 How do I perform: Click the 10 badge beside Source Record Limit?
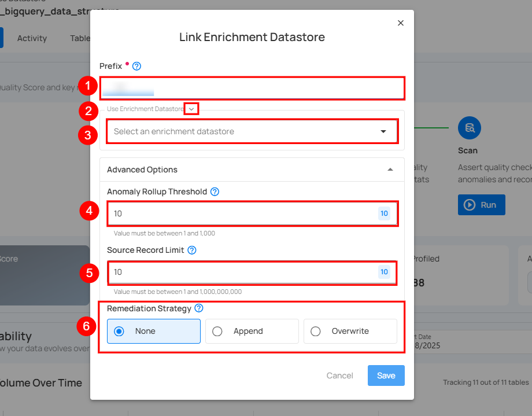tap(384, 272)
